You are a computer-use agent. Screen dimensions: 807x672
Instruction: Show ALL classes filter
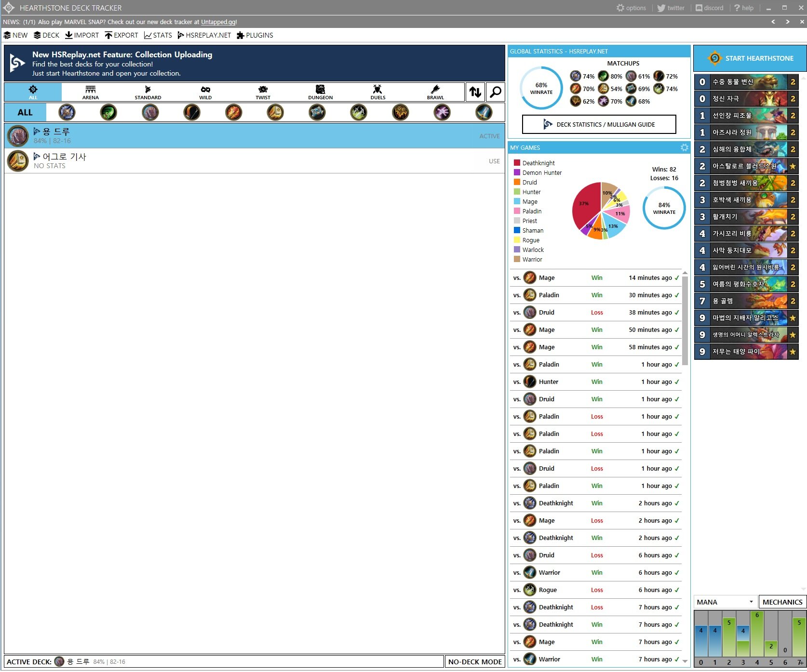click(25, 112)
